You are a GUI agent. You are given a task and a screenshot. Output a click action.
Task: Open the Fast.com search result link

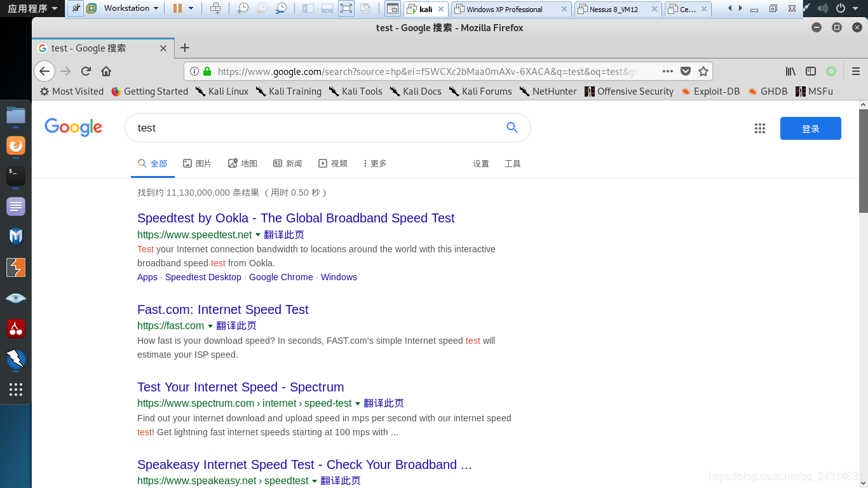[x=222, y=309]
